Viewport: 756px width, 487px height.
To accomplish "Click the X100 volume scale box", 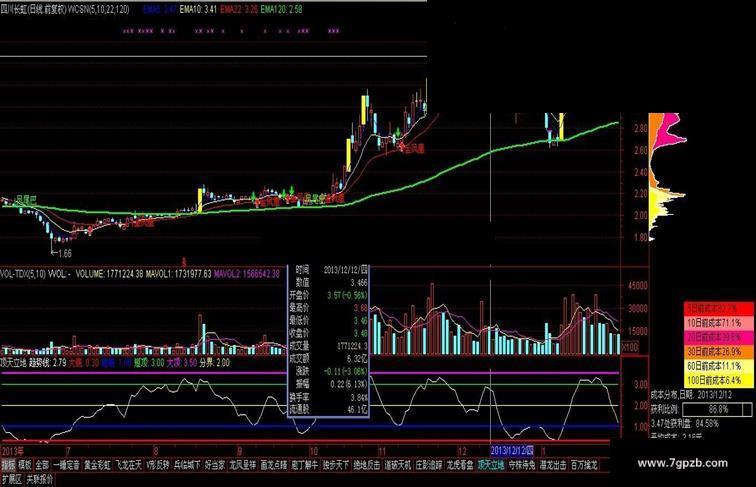I will (x=629, y=346).
